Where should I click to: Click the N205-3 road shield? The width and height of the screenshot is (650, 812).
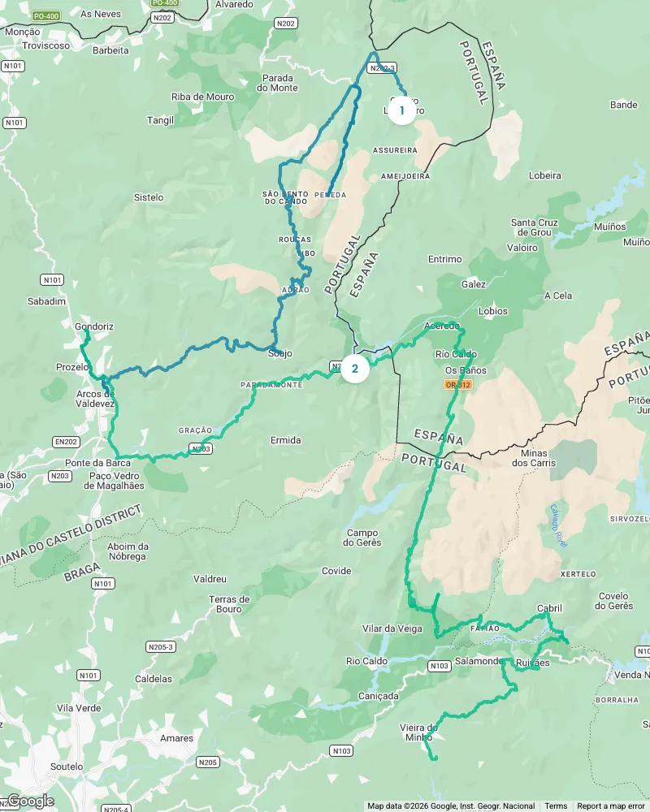tap(161, 647)
